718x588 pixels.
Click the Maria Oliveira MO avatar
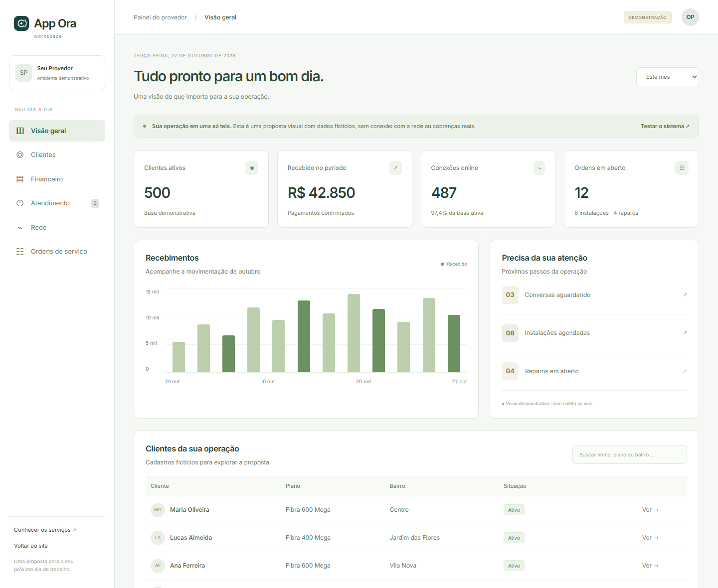point(158,510)
